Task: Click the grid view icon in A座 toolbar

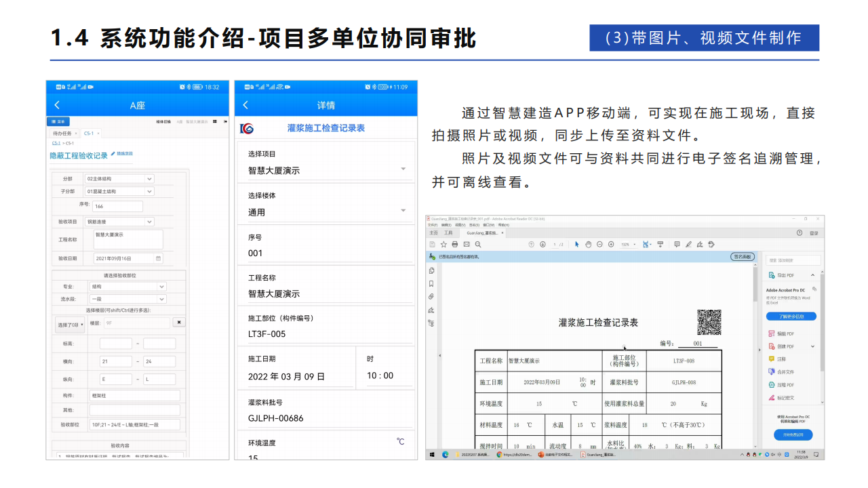Action: tap(215, 121)
